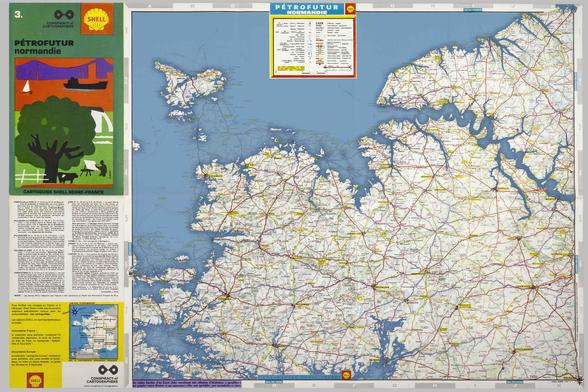Click the blue "PÉTROFUTUR NORMANDIE" banner above the legend
The width and height of the screenshot is (588, 392).
pyautogui.click(x=307, y=9)
